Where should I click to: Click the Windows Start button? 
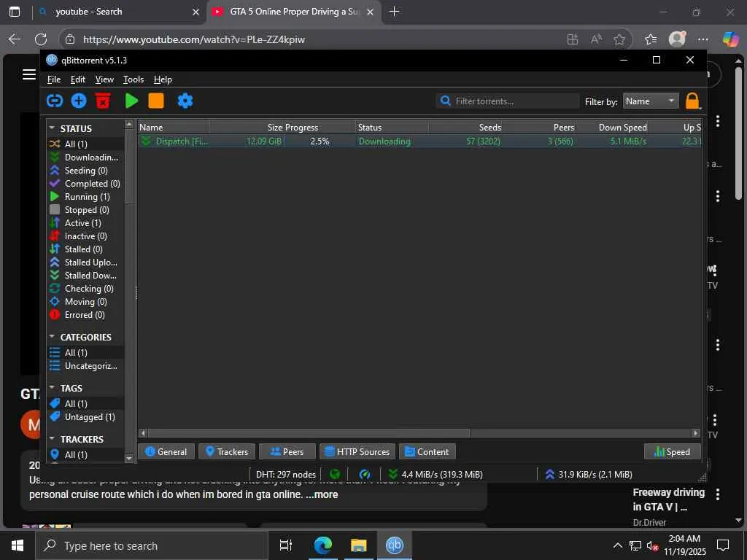(18, 545)
